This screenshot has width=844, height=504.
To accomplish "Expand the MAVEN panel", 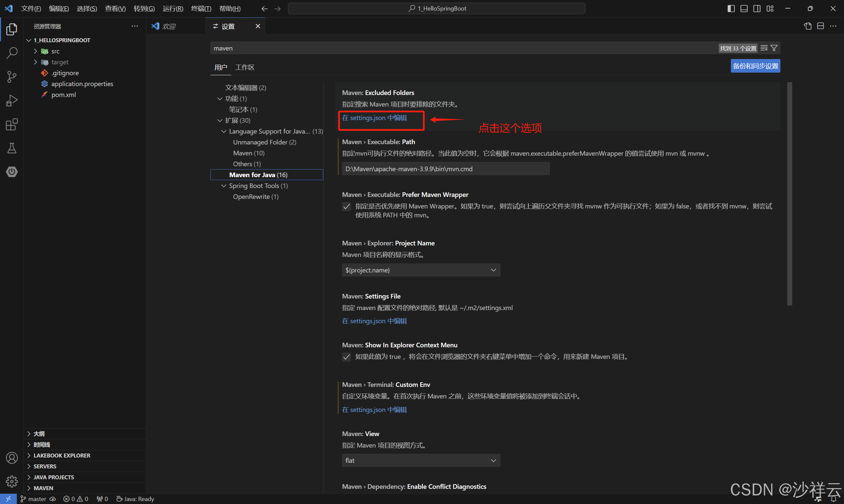I will pos(85,488).
